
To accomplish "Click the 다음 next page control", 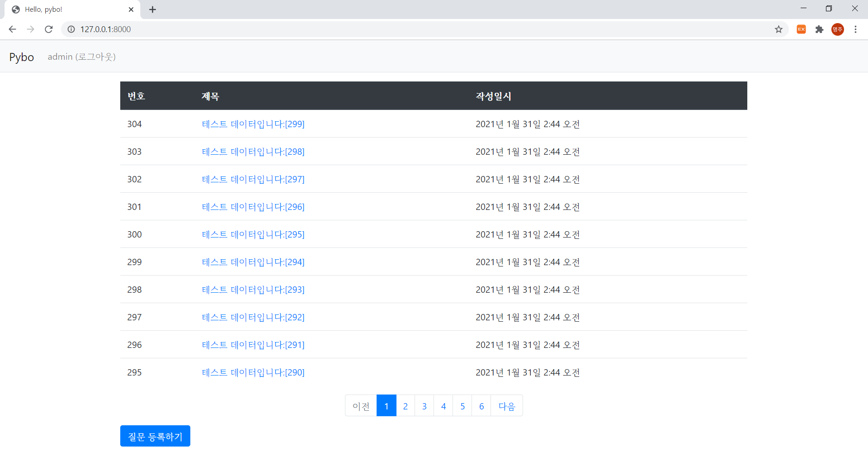I will (x=506, y=405).
